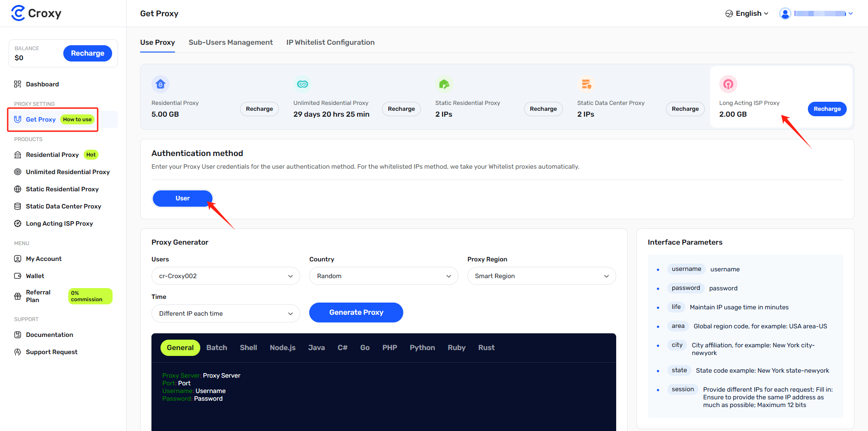
Task: Click the Dashboard grid icon
Action: [x=18, y=84]
